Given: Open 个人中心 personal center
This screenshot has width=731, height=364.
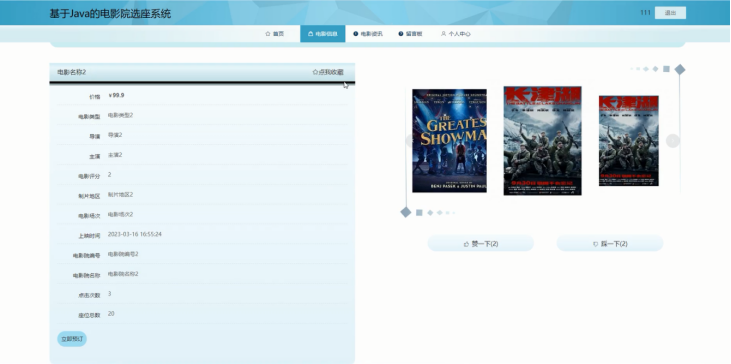Looking at the screenshot, I should coord(455,34).
